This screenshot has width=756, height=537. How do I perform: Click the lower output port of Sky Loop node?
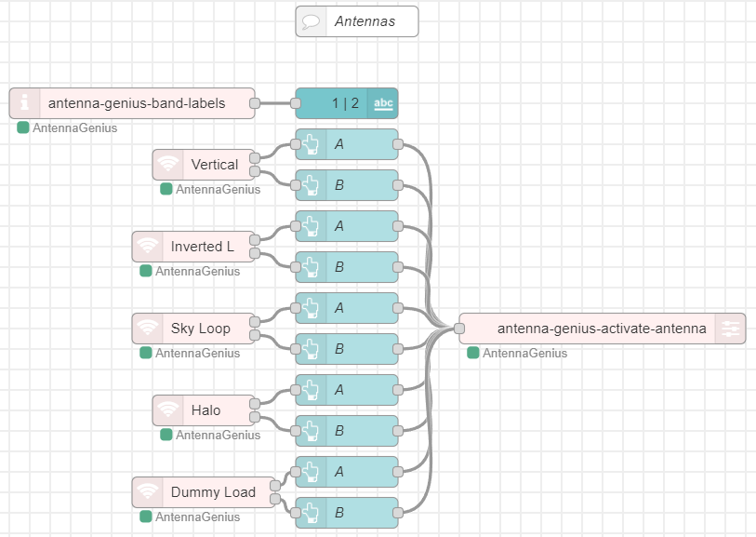coord(255,335)
